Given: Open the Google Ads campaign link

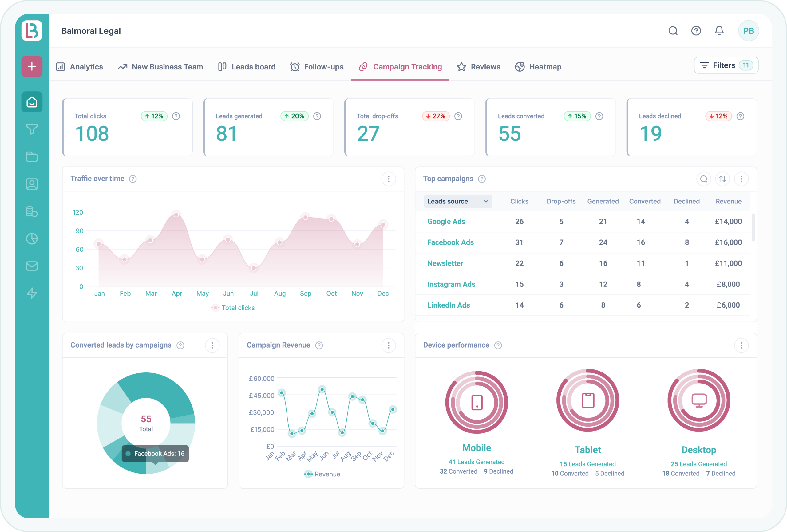Looking at the screenshot, I should [x=446, y=222].
